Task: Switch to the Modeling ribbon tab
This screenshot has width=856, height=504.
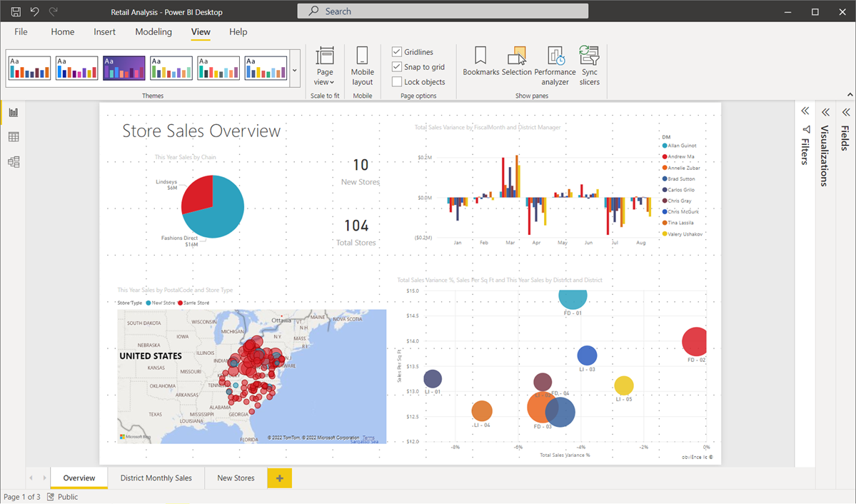Action: coord(153,31)
